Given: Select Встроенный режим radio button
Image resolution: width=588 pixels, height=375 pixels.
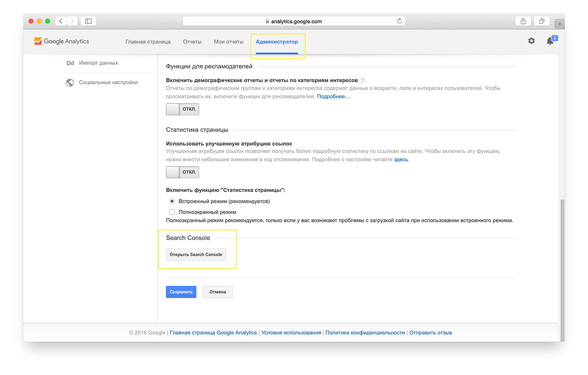Looking at the screenshot, I should tap(172, 201).
